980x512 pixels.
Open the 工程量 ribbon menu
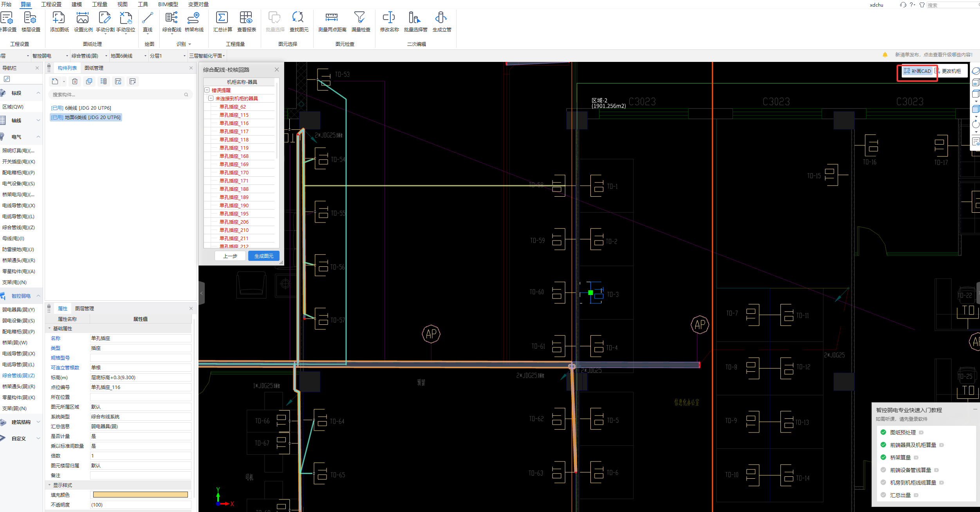coord(99,4)
